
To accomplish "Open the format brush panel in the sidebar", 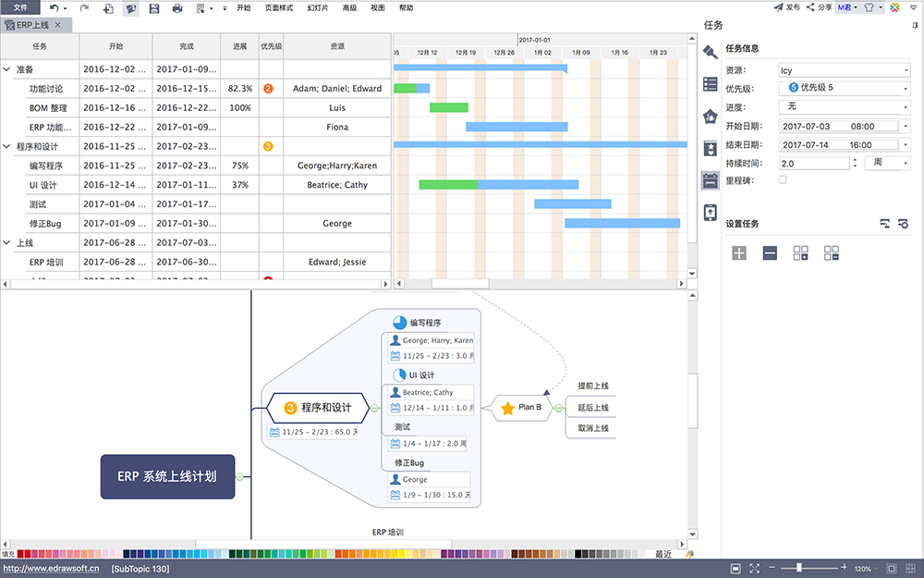I will click(x=710, y=52).
